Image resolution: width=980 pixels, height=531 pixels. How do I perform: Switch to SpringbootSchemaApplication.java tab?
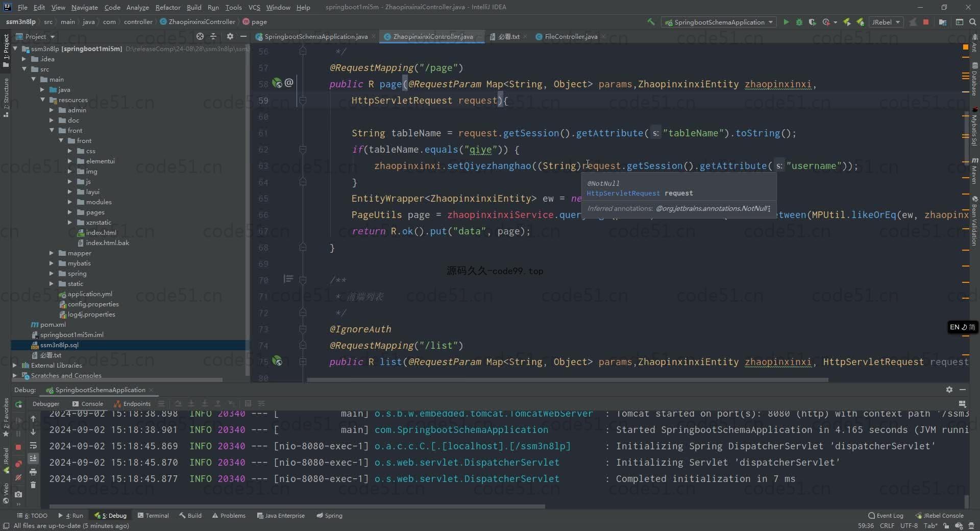(315, 36)
